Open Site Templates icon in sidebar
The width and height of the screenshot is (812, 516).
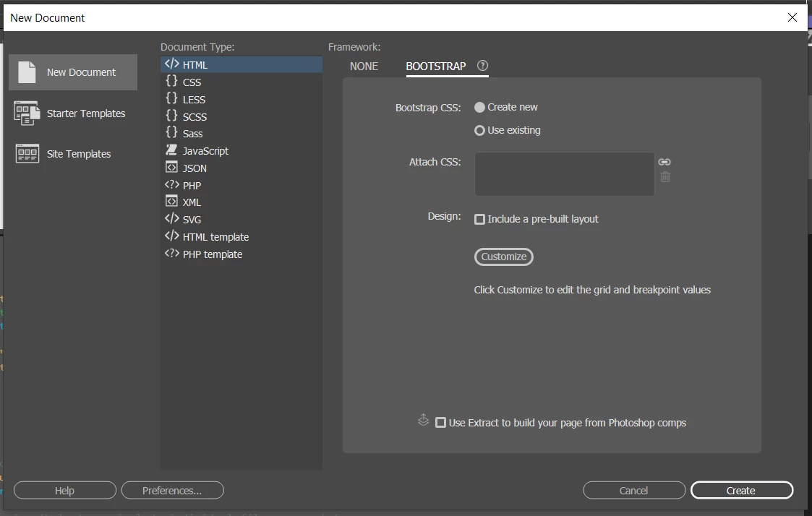tap(27, 154)
